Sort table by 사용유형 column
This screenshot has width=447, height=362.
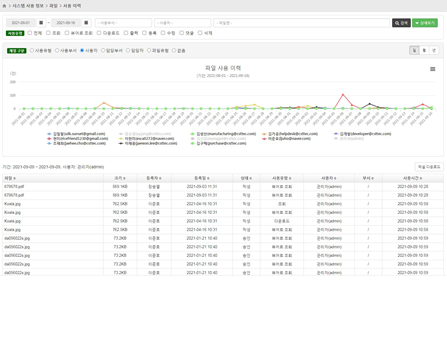click(282, 178)
